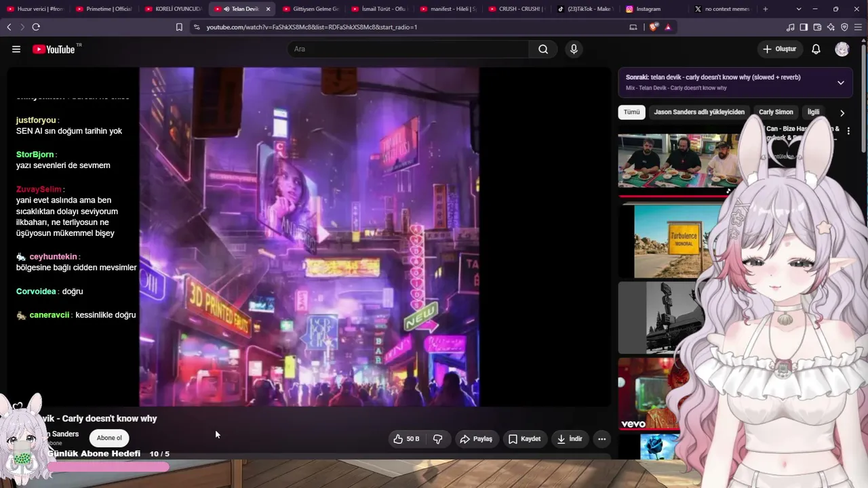Open the music note media control icon
The width and height of the screenshot is (868, 488).
click(790, 27)
